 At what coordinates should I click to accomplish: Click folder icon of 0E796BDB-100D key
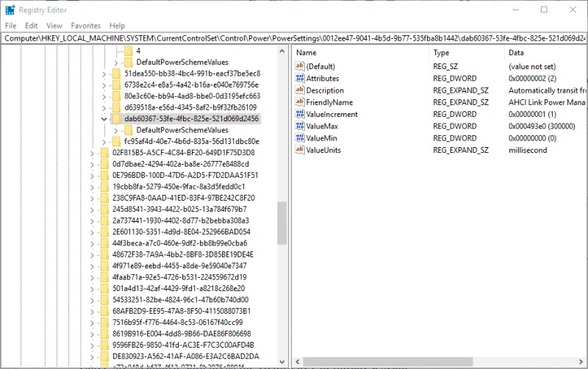[x=104, y=175]
